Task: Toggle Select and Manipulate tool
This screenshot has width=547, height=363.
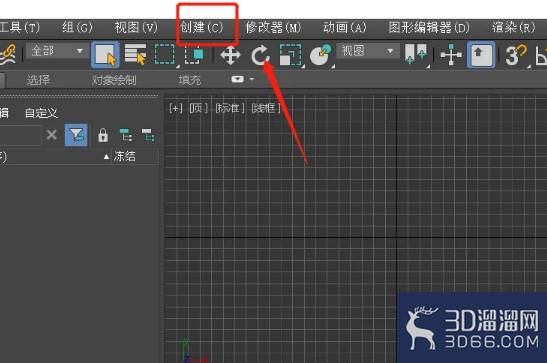Action: click(451, 55)
